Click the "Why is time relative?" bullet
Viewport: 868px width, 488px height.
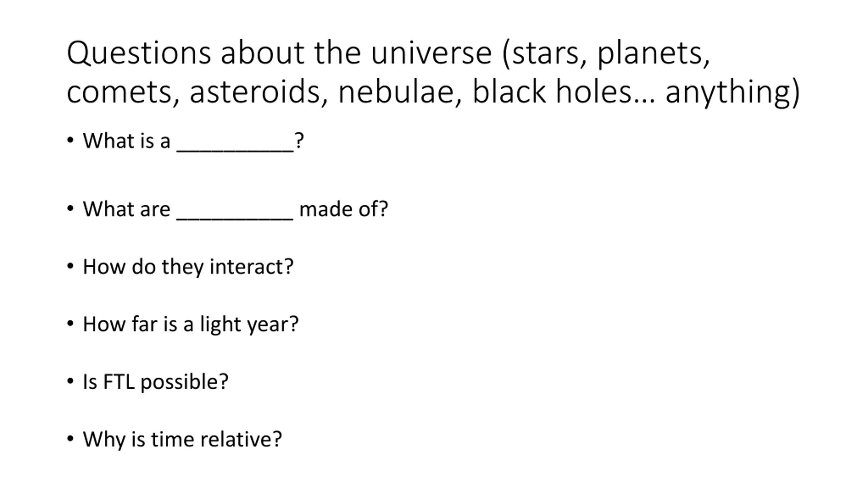coord(182,440)
